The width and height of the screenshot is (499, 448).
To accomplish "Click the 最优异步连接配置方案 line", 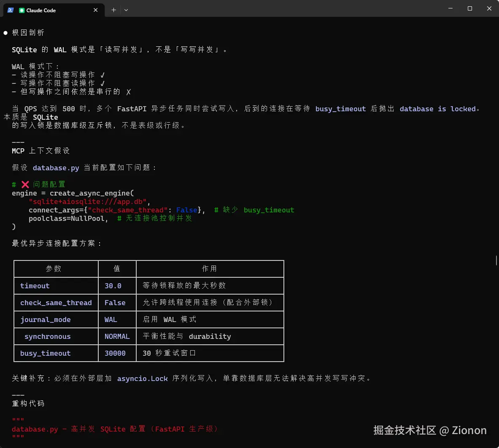I will point(57,244).
